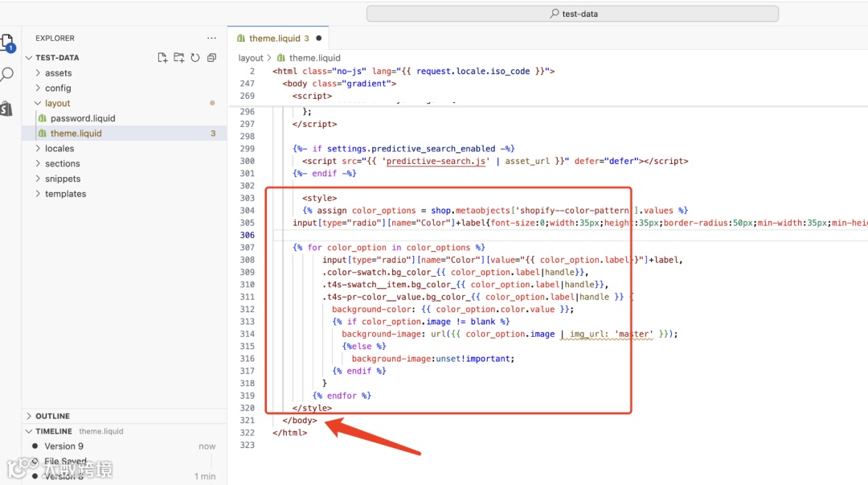This screenshot has height=485, width=868.
Task: Click the endfor tag on line 319
Action: tap(342, 396)
